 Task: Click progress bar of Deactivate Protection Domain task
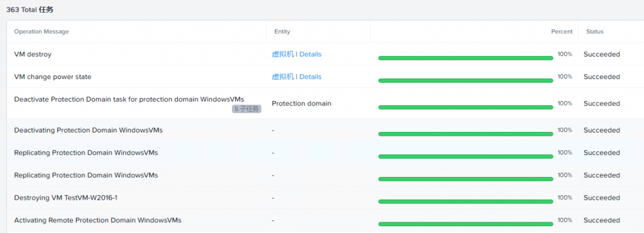pos(466,107)
